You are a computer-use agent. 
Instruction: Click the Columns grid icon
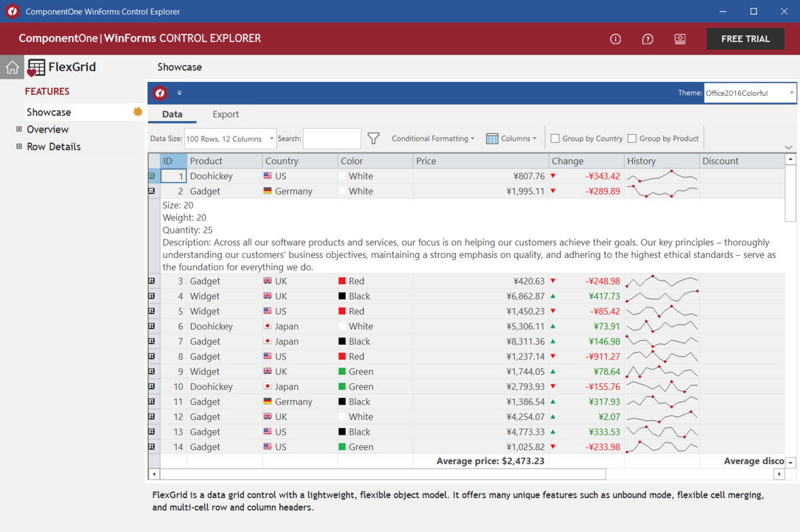(492, 139)
